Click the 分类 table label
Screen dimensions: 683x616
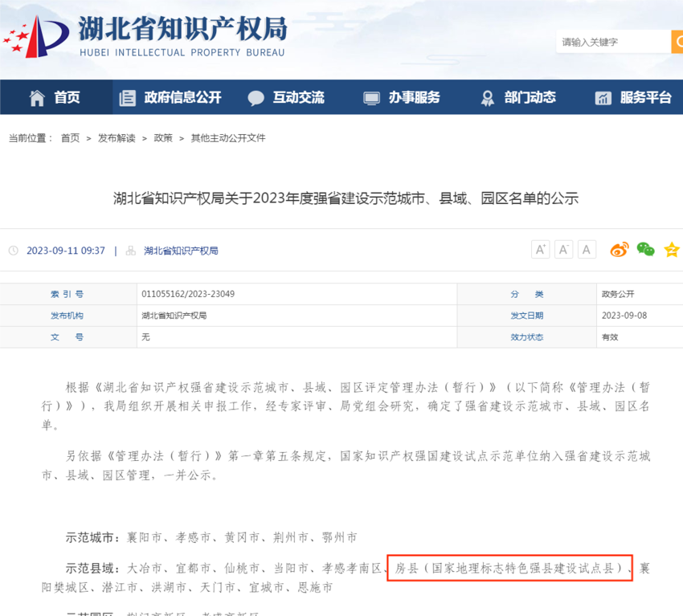click(x=527, y=294)
